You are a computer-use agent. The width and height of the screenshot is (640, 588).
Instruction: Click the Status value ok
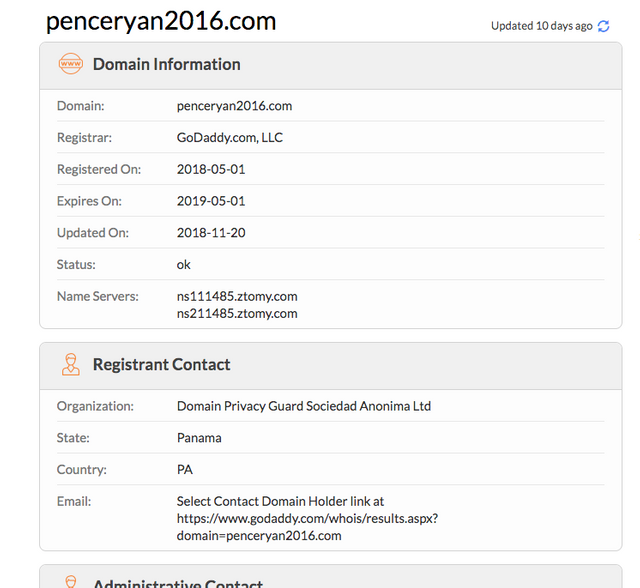coord(184,265)
